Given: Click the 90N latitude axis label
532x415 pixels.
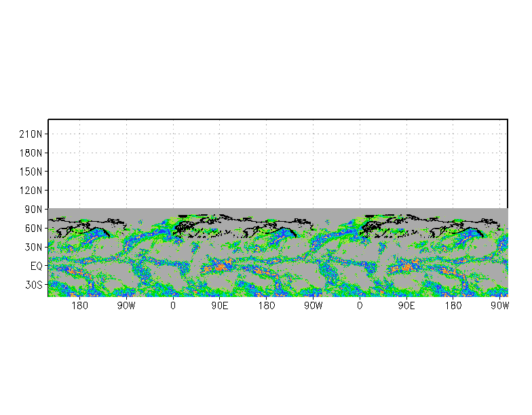Looking at the screenshot, I should (x=34, y=209).
